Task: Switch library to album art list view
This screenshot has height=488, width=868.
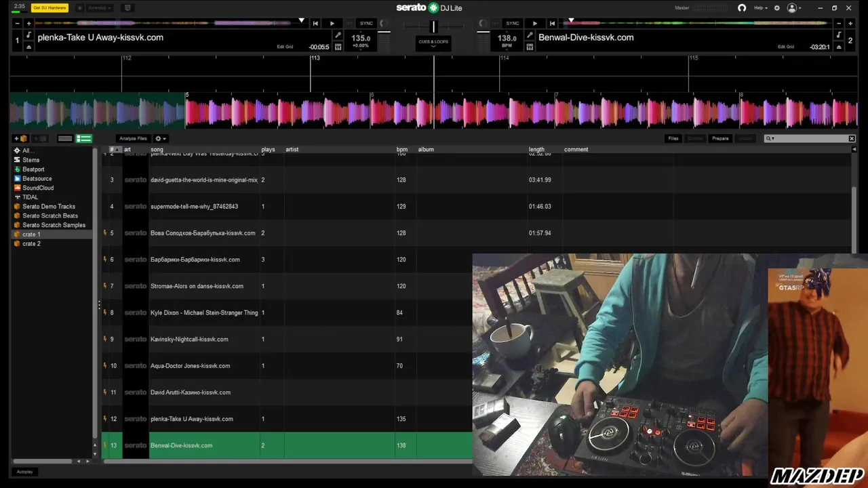Action: pyautogui.click(x=84, y=138)
